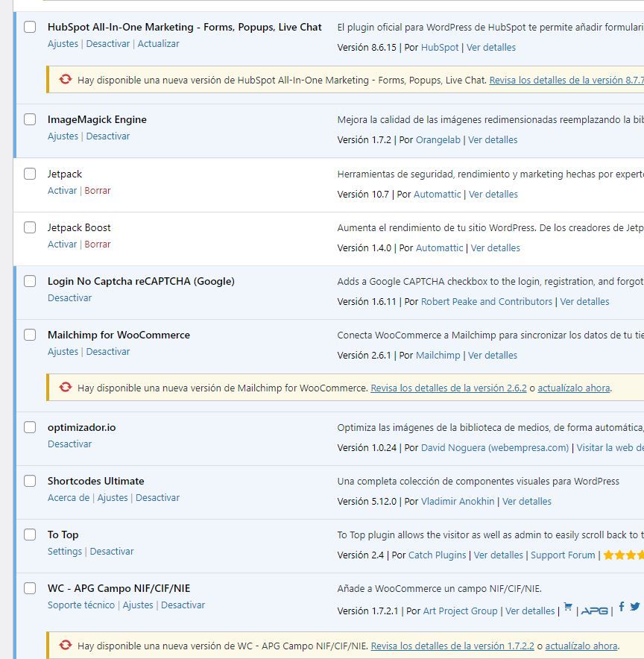Click actualízalo ahora in the WC - APG notice
This screenshot has width=644, height=659.
pos(581,646)
